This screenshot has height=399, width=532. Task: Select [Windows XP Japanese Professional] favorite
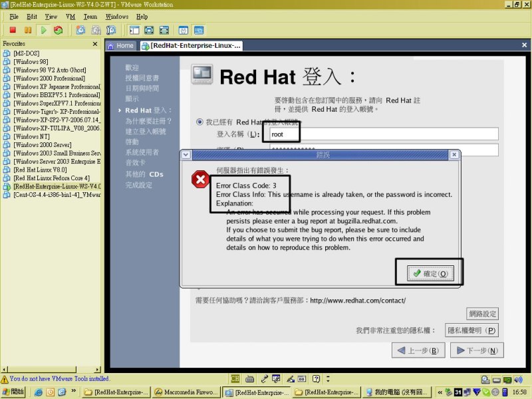57,86
